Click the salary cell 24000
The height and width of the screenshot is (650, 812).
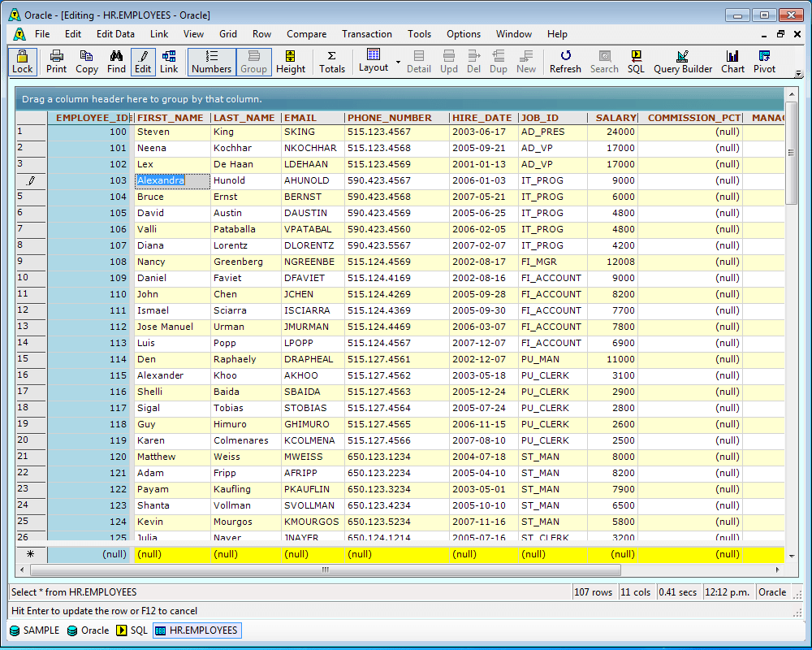612,132
